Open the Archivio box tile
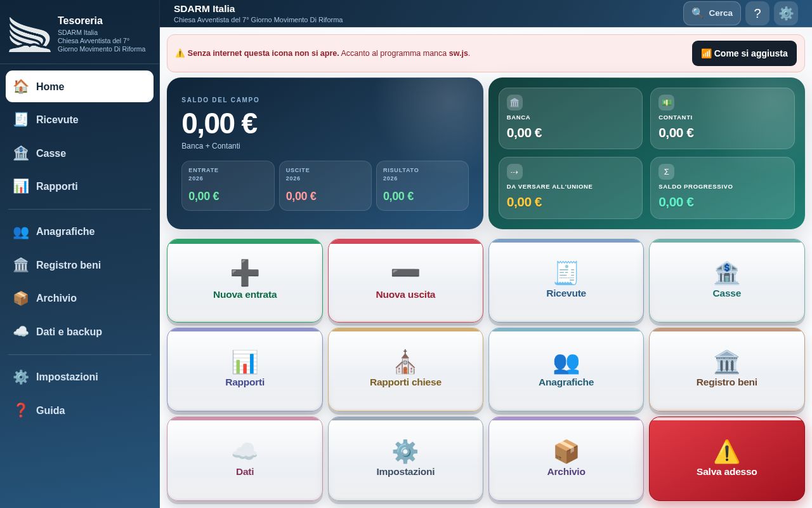This screenshot has height=508, width=812. 566,458
